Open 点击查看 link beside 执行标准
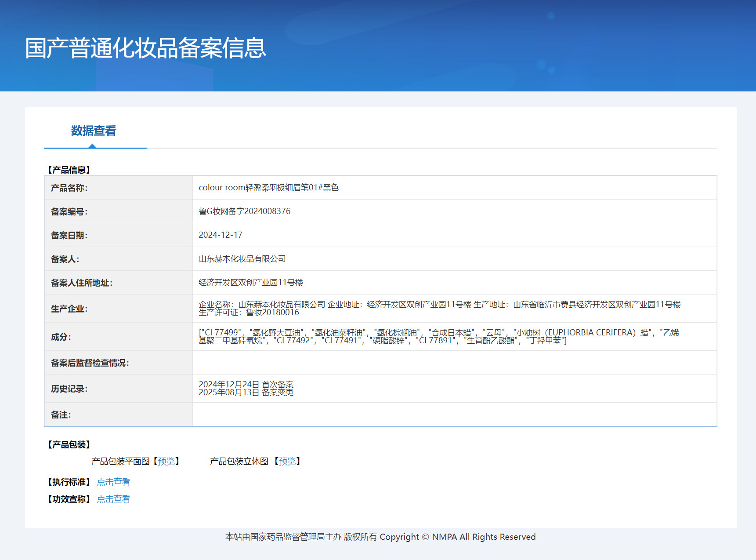 [x=113, y=482]
